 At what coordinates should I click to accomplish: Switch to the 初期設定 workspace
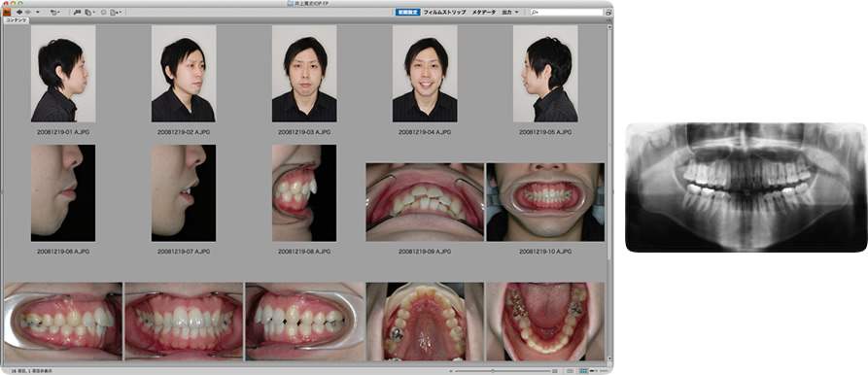(x=408, y=13)
